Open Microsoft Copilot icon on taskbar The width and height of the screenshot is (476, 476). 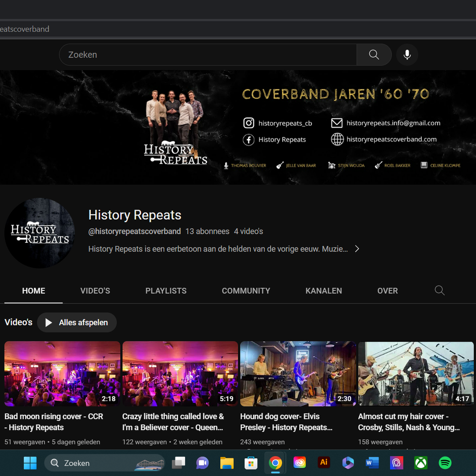click(348, 463)
